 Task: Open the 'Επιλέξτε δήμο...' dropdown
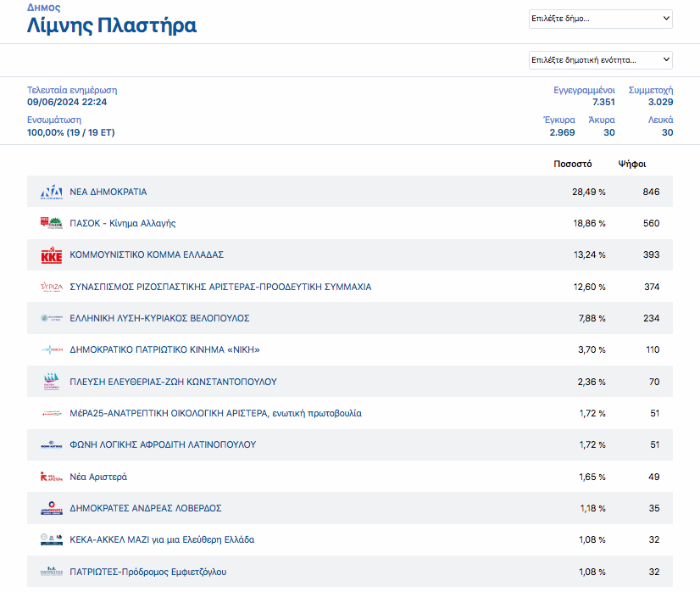click(x=600, y=19)
